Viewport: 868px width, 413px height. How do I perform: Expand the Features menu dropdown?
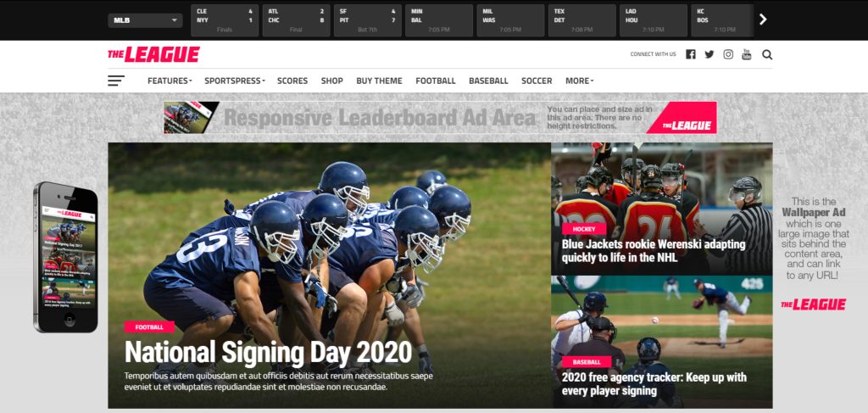coord(170,81)
